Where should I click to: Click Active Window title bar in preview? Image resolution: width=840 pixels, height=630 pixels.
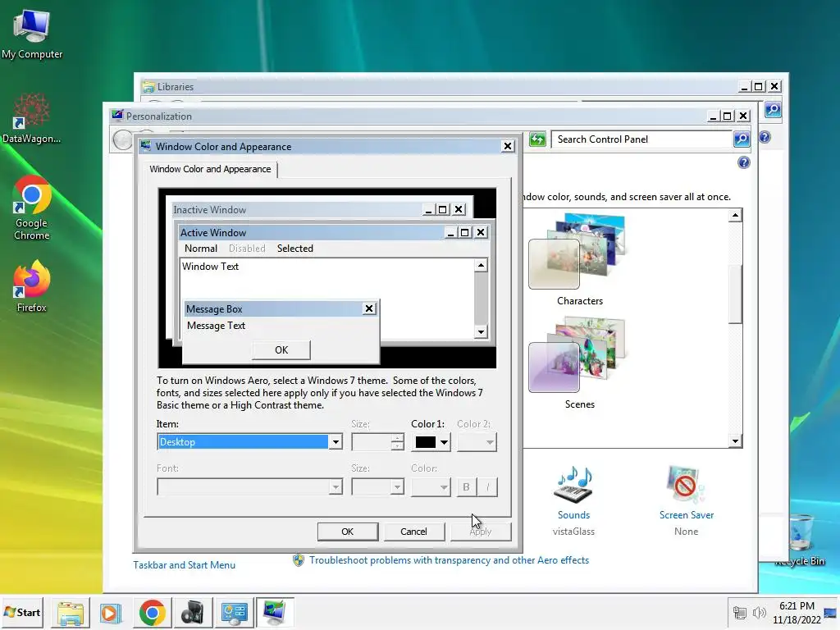[x=311, y=232]
